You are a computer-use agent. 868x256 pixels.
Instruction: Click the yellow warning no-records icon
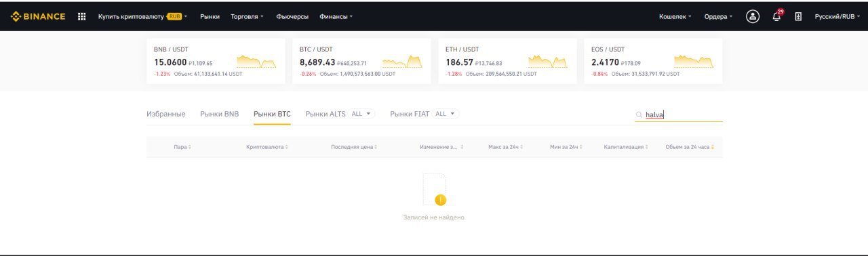(440, 200)
